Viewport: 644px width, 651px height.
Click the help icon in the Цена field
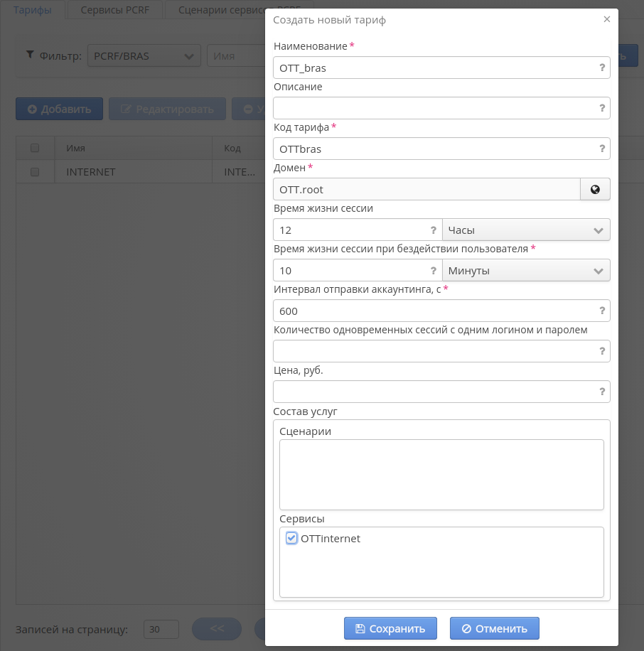pos(601,392)
